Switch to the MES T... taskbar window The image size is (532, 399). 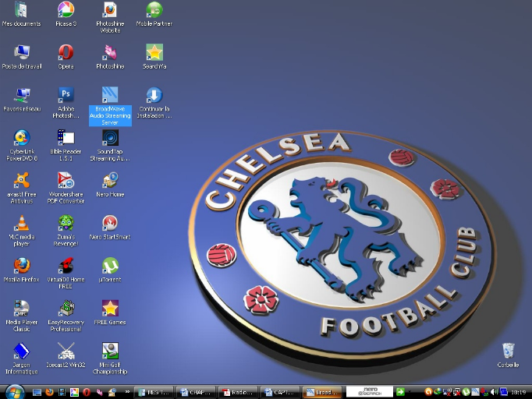click(154, 392)
